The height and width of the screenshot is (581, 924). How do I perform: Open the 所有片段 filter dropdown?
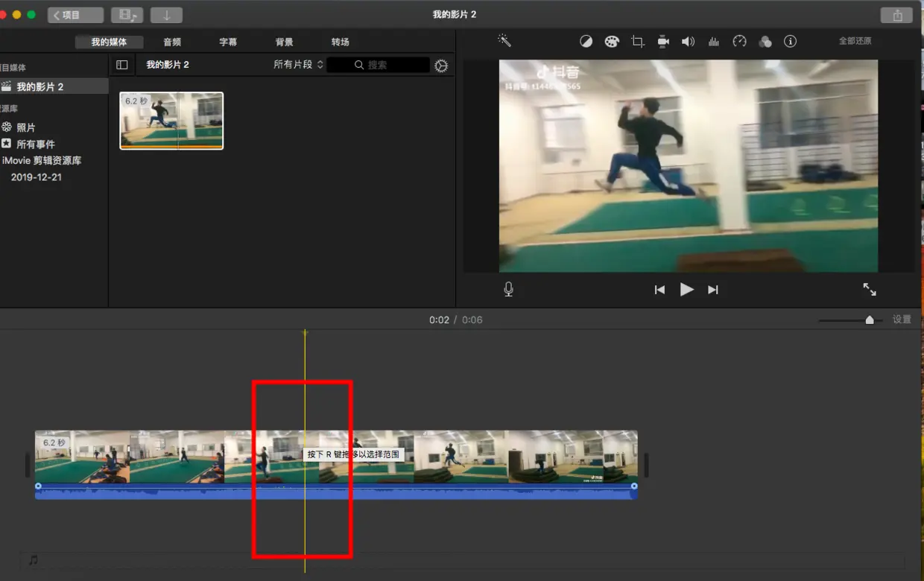click(x=298, y=65)
